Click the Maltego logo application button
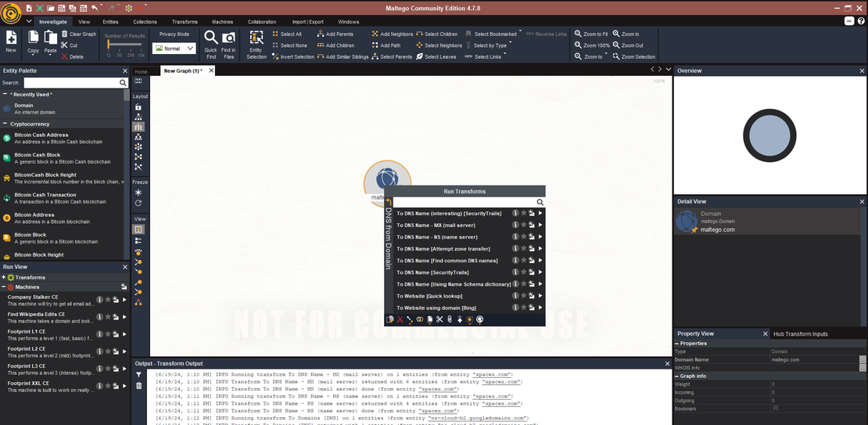868x425 pixels. [x=11, y=13]
